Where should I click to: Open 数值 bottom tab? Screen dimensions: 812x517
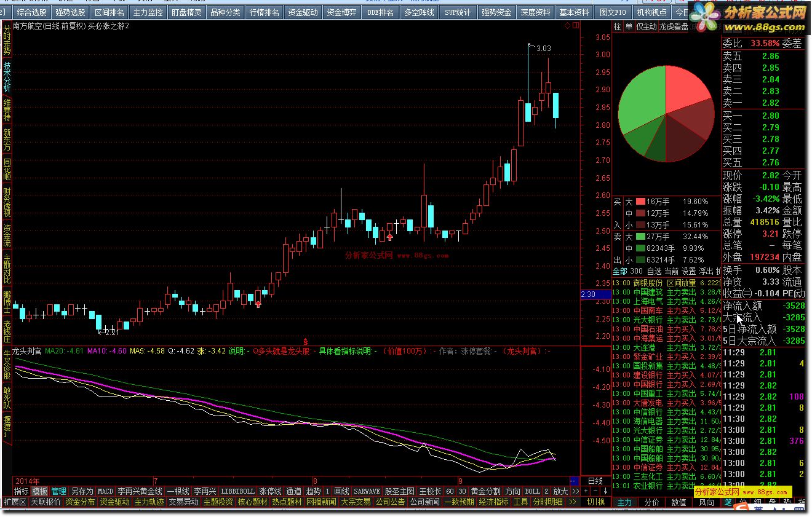click(679, 502)
